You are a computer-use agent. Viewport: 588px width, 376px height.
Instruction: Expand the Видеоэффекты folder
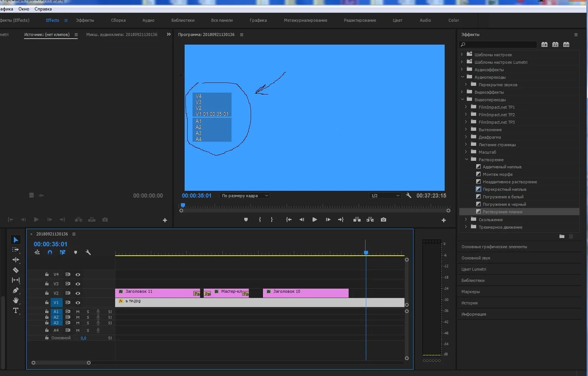pos(462,92)
